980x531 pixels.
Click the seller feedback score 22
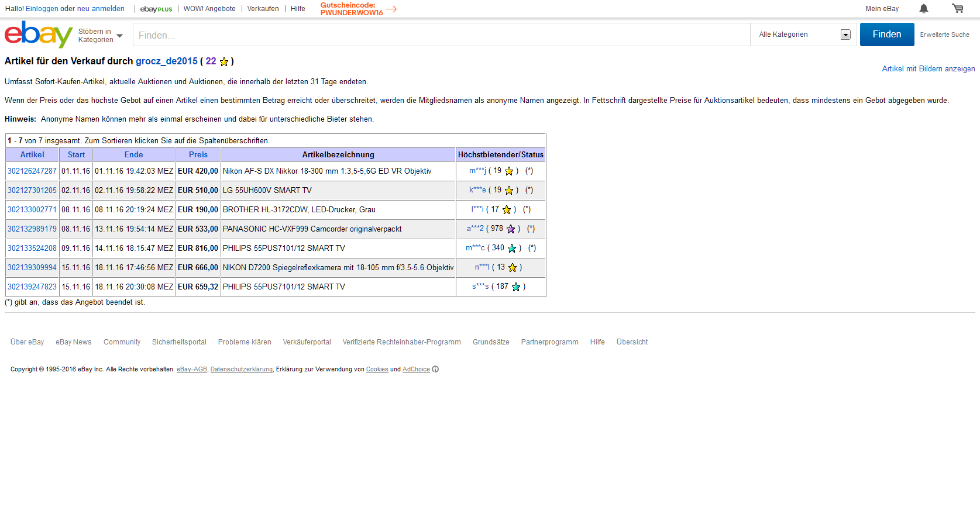point(211,61)
